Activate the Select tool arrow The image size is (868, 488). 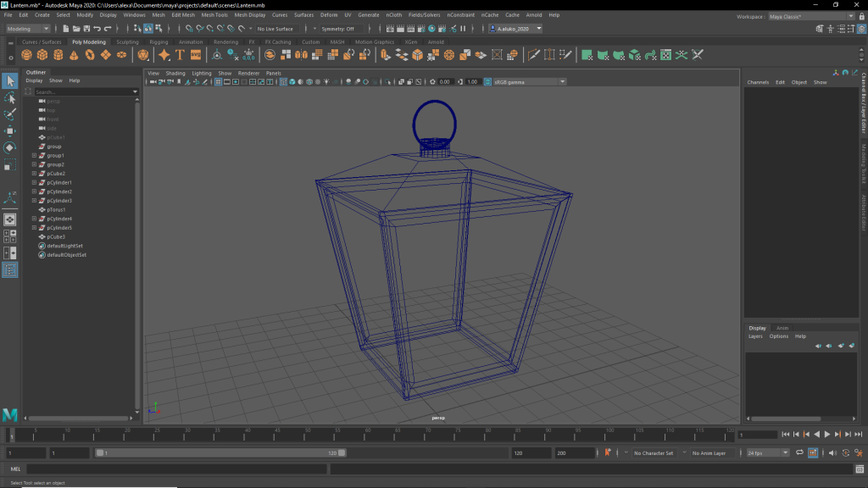(10, 80)
